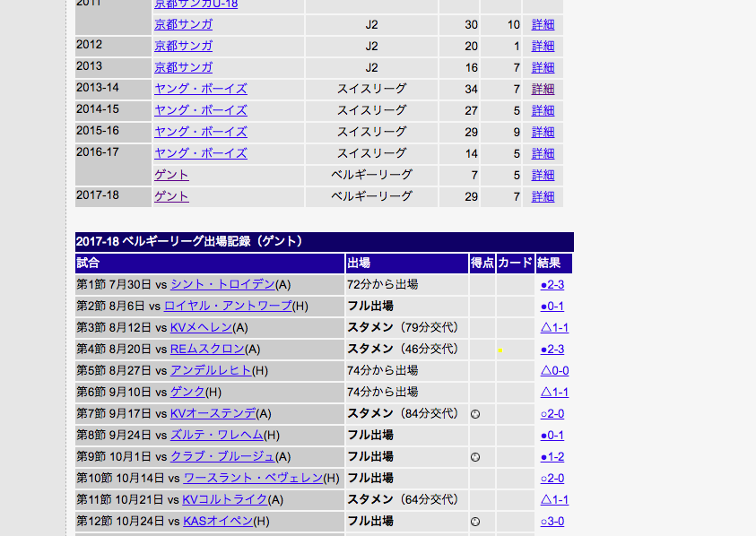This screenshot has width=756, height=536.
Task: Open the KASオイペン opponent link
Action: 218,521
